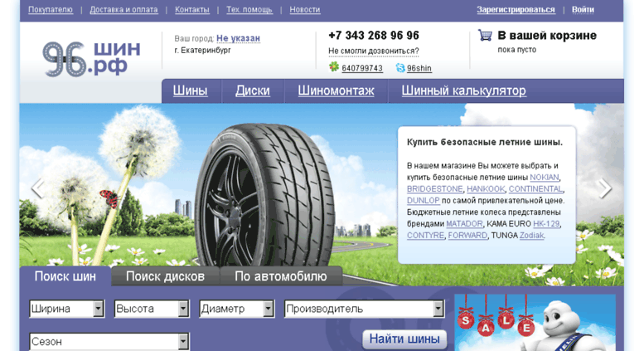This screenshot has width=644, height=351.
Task: Click the phone number +7 343 268 96 96
Action: coord(374,36)
